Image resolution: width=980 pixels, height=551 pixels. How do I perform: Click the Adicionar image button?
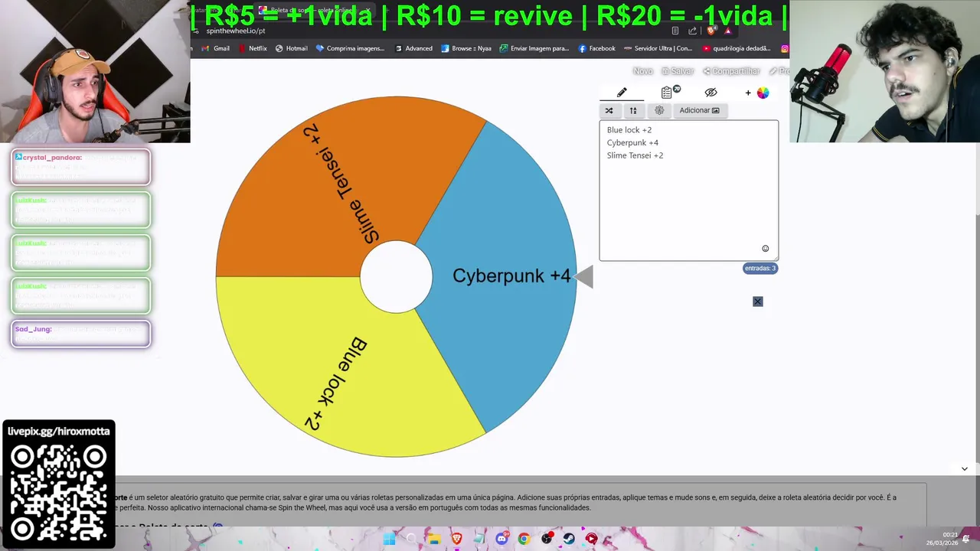(x=699, y=110)
